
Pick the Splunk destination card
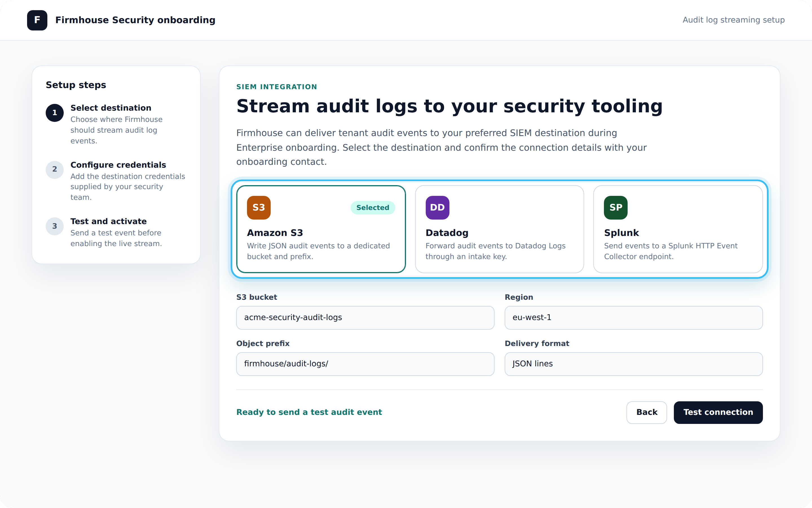pos(678,229)
